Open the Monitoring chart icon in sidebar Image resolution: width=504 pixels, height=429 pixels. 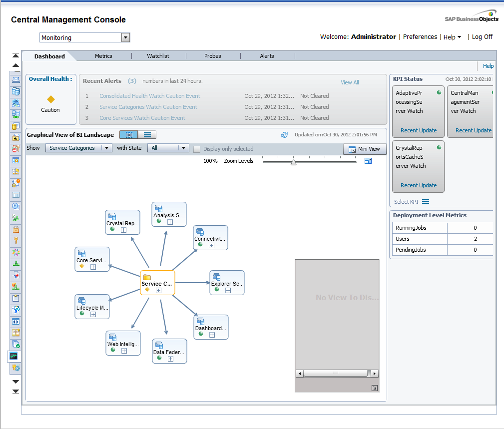(x=14, y=356)
